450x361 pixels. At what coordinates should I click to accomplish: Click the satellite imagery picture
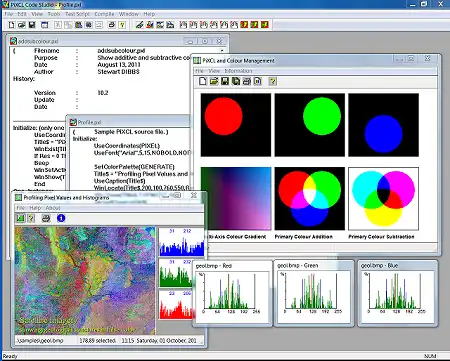click(85, 281)
